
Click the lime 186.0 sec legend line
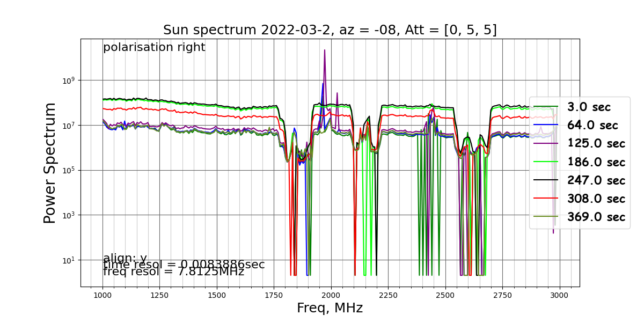(x=546, y=162)
